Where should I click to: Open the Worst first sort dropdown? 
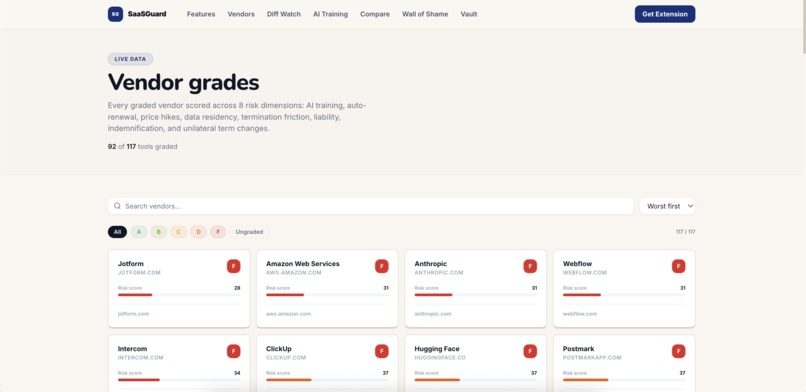(x=667, y=206)
